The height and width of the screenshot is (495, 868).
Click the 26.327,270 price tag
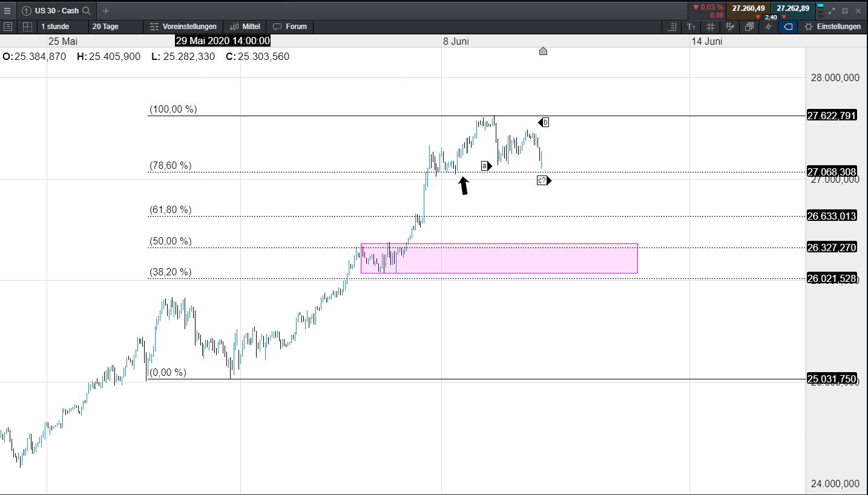pos(832,247)
